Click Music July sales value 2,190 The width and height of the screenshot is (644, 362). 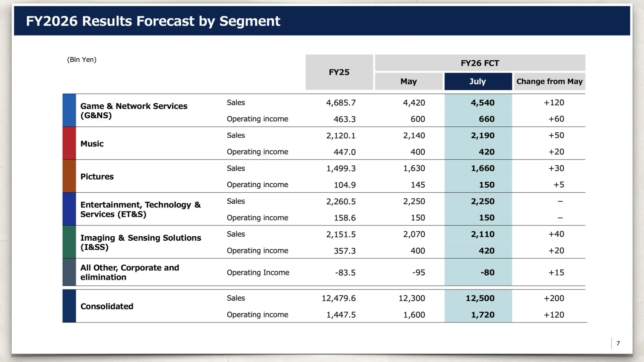tap(483, 135)
